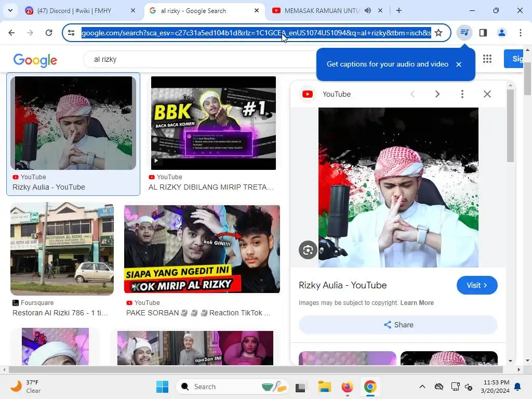Show the next image in preview panel
Image resolution: width=532 pixels, height=399 pixels.
[x=437, y=94]
